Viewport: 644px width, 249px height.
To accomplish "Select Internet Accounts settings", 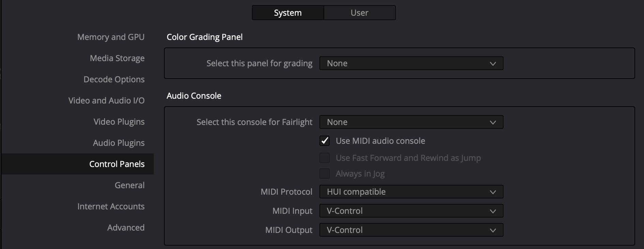I will click(x=111, y=206).
